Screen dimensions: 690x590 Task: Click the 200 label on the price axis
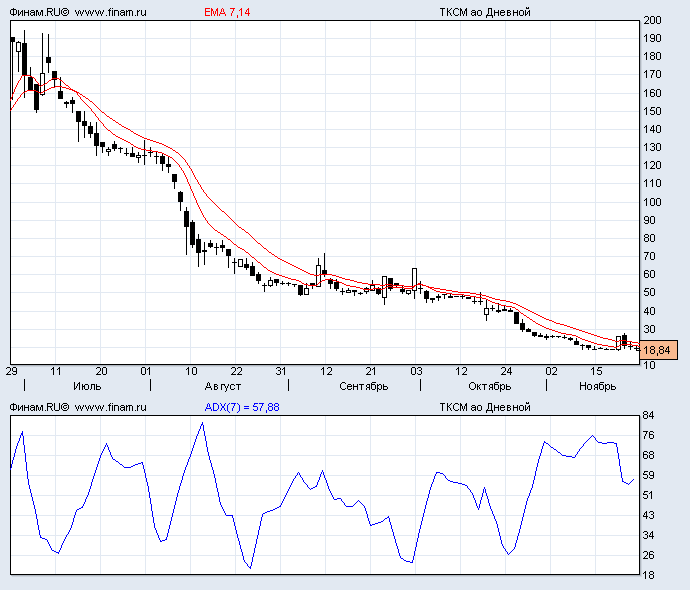(x=653, y=20)
